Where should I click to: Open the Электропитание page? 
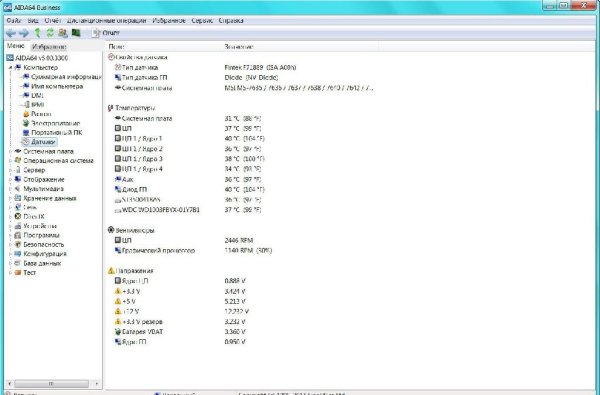click(x=52, y=123)
